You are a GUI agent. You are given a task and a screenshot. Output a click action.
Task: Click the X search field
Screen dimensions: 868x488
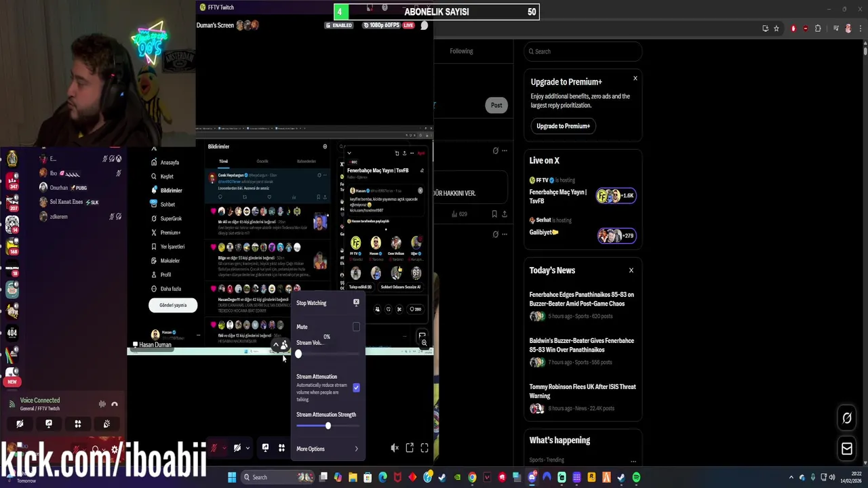[583, 52]
